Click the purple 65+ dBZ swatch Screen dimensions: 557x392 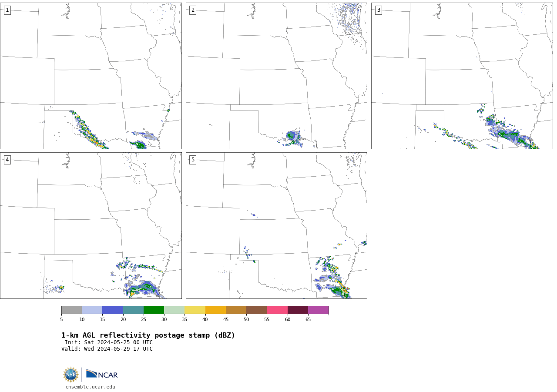319,310
